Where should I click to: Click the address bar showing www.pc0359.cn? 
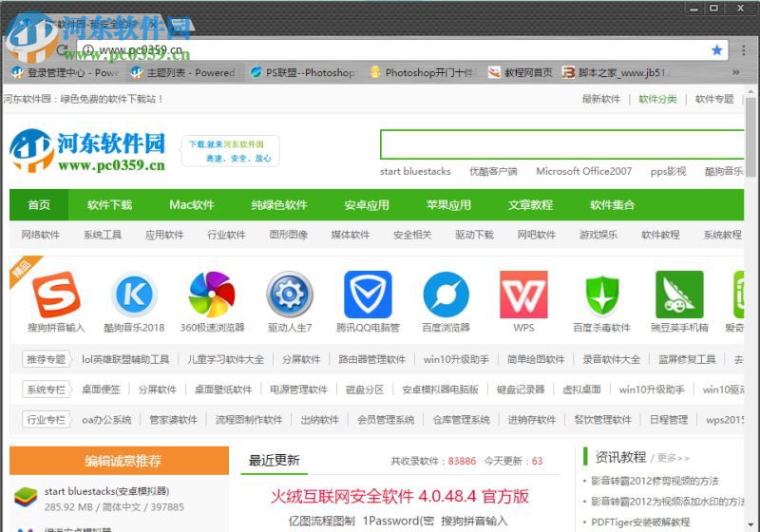402,50
